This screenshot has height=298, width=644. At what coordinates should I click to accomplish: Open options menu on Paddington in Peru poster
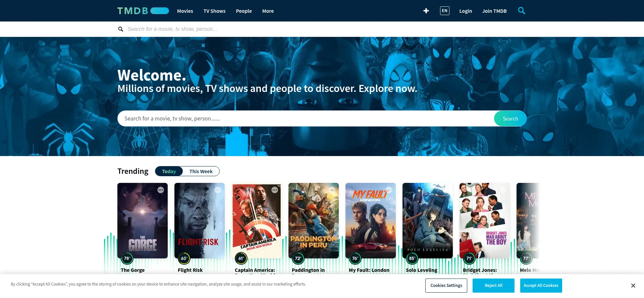click(332, 190)
